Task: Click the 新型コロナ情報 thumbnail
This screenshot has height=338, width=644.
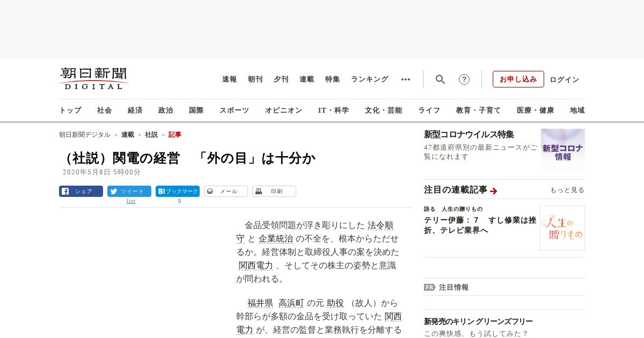Action: point(563,150)
